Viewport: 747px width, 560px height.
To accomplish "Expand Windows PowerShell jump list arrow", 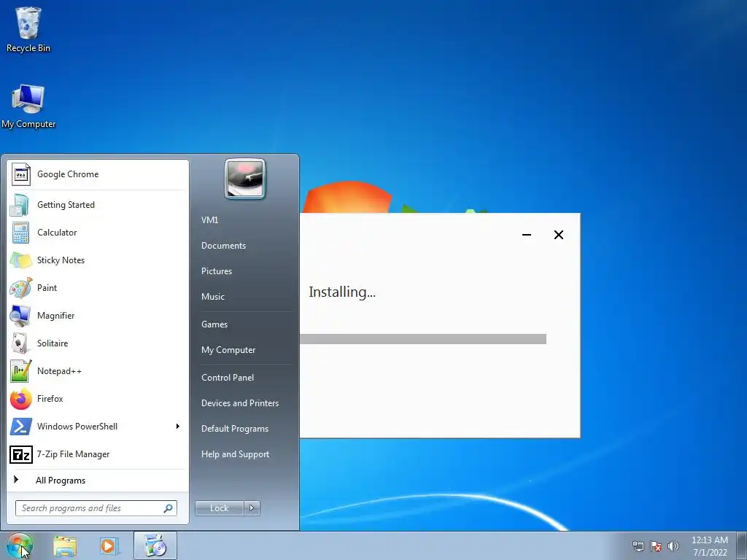I will click(x=178, y=426).
